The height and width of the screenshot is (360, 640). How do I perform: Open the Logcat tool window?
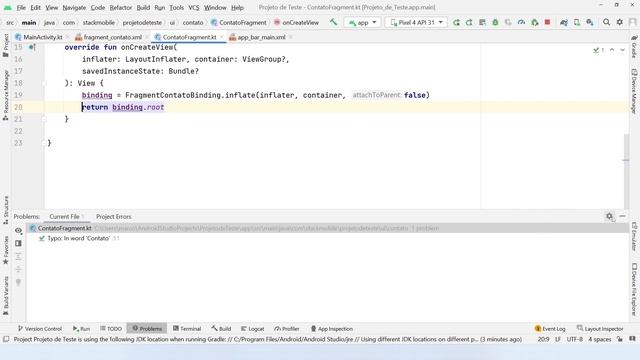252,329
